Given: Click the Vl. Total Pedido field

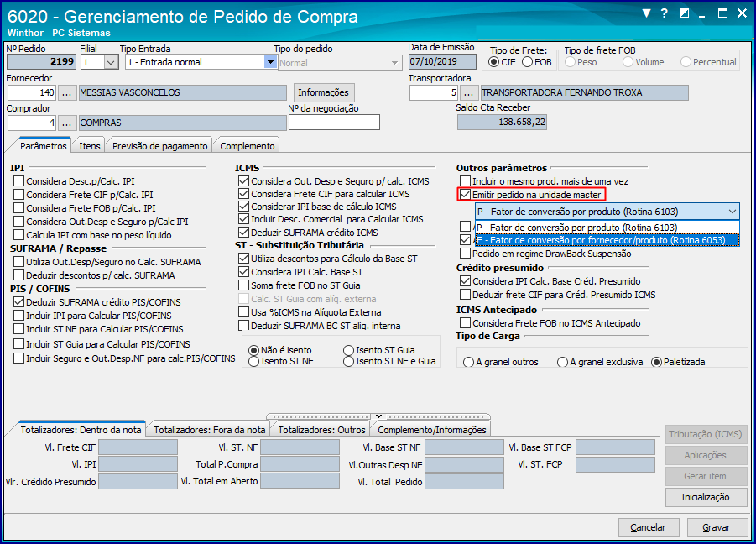Looking at the screenshot, I should click(x=464, y=481).
